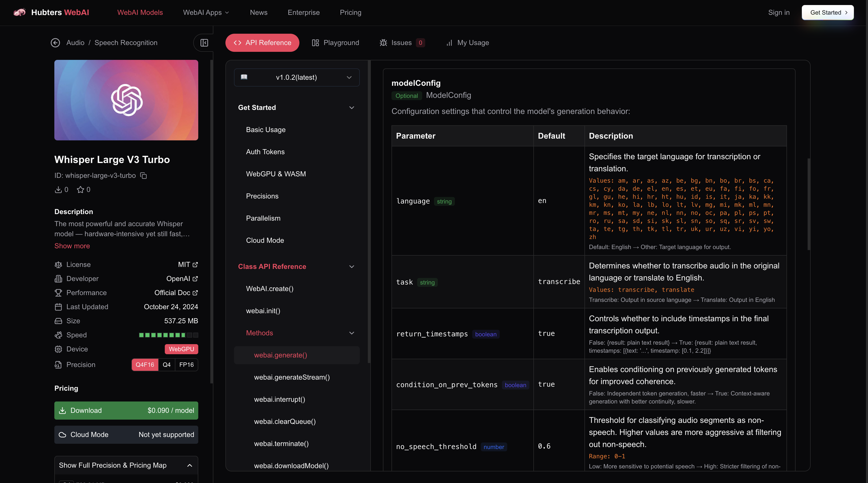Screen dimensions: 868x483
Task: Open the v1.0.2(latest) version dropdown
Action: [297, 77]
